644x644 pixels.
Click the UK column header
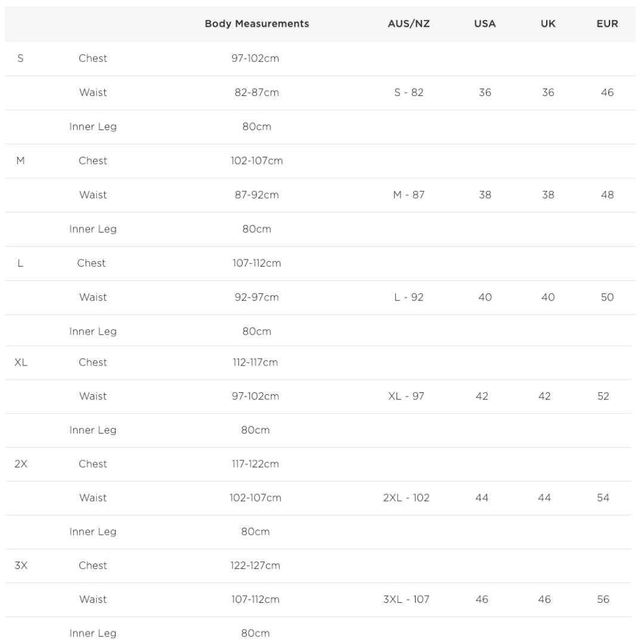coord(547,24)
